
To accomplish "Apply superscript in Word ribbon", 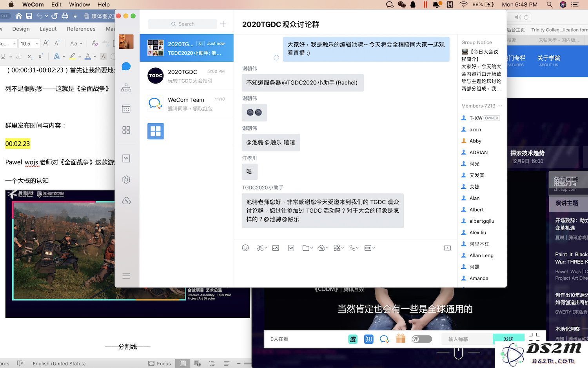I will [40, 56].
